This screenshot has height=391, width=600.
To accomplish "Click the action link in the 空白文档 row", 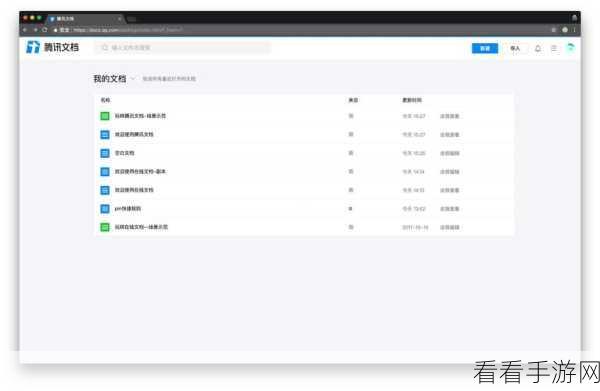I will 450,153.
